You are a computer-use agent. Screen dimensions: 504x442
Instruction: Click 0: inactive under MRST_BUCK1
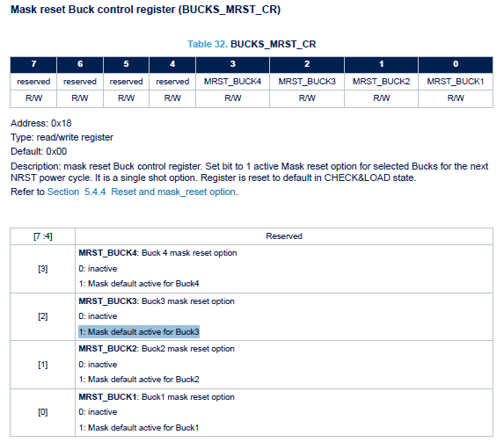98,412
